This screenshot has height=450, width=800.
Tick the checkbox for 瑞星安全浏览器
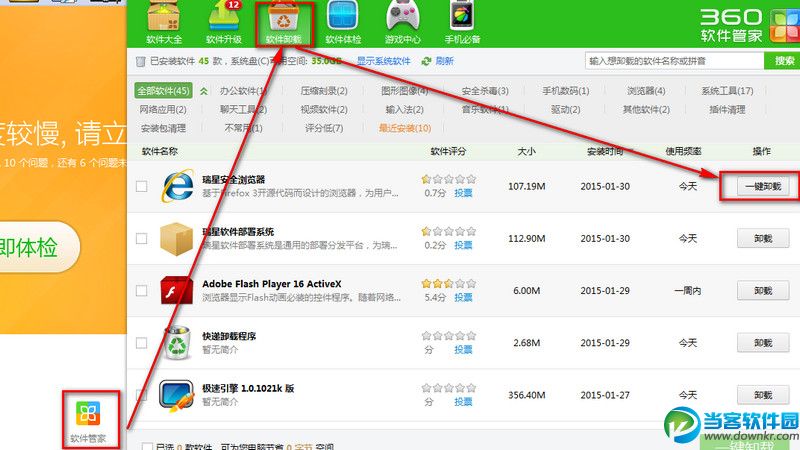click(x=141, y=186)
